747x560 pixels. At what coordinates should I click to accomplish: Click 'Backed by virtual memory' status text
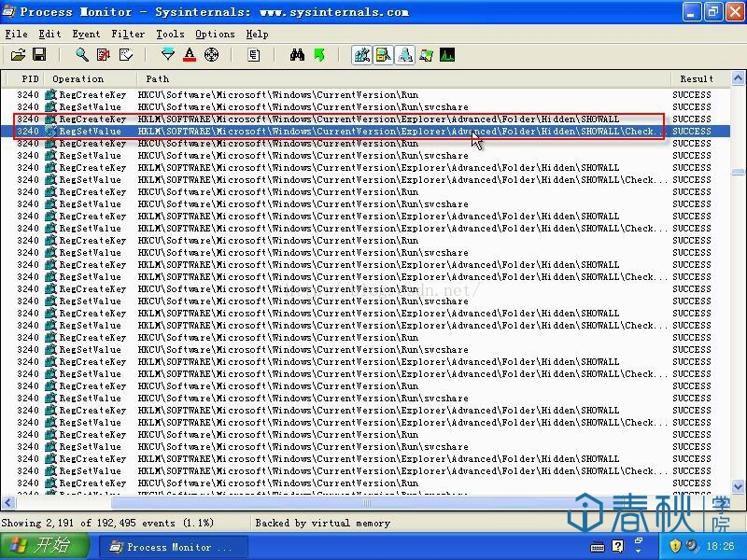click(322, 523)
